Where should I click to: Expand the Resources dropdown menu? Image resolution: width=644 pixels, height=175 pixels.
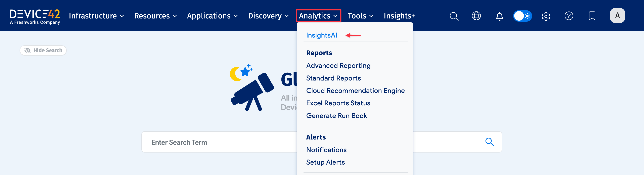(x=155, y=16)
